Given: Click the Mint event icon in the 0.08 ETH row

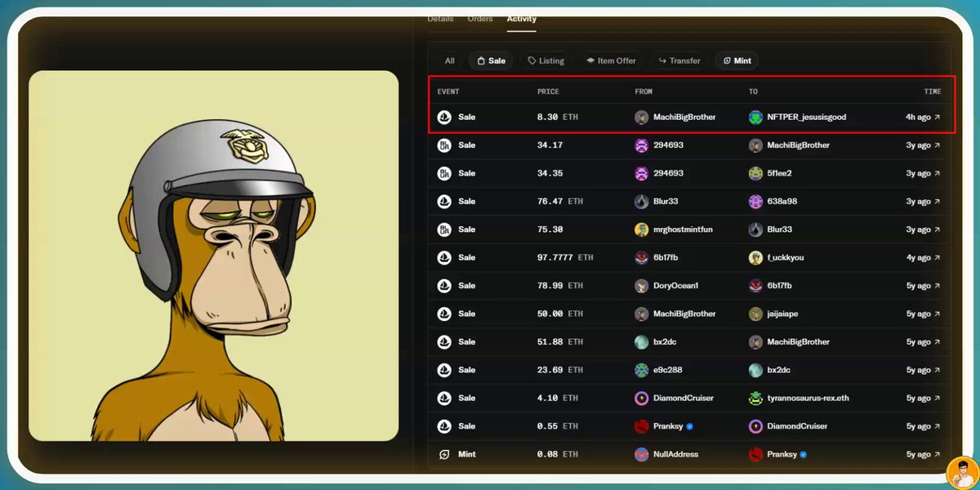Looking at the screenshot, I should [444, 454].
